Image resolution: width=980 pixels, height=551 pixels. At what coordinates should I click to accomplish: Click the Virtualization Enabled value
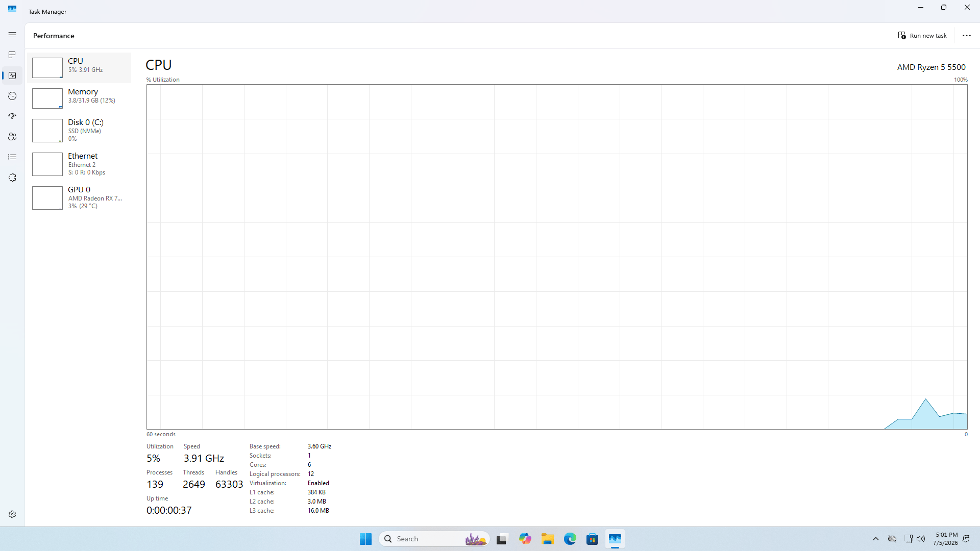(318, 483)
